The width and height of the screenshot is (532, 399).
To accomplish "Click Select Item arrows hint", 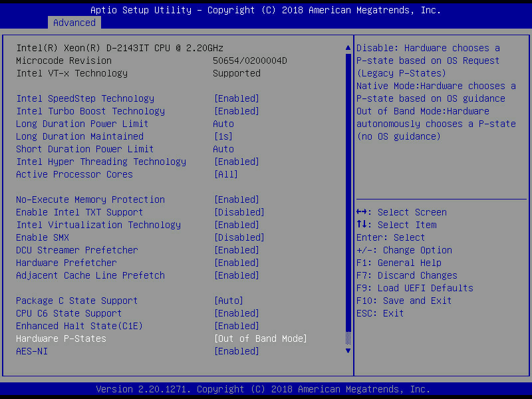I will tap(396, 225).
